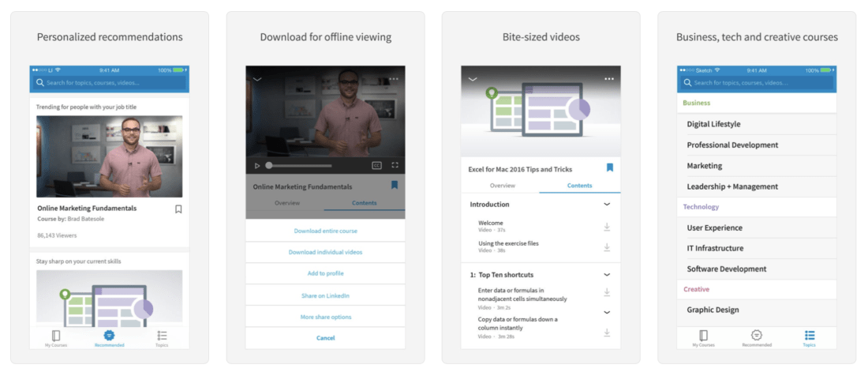This screenshot has height=376, width=868.
Task: Select the Software Development topic
Action: (726, 269)
